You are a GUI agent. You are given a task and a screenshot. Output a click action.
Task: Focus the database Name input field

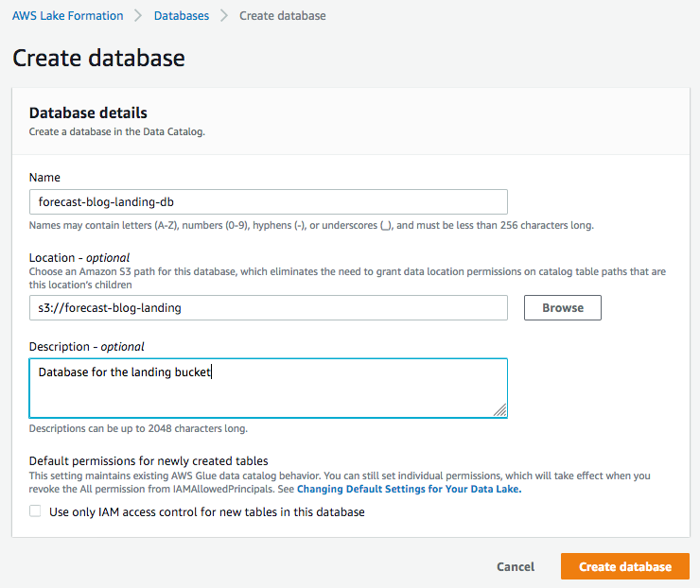(269, 201)
